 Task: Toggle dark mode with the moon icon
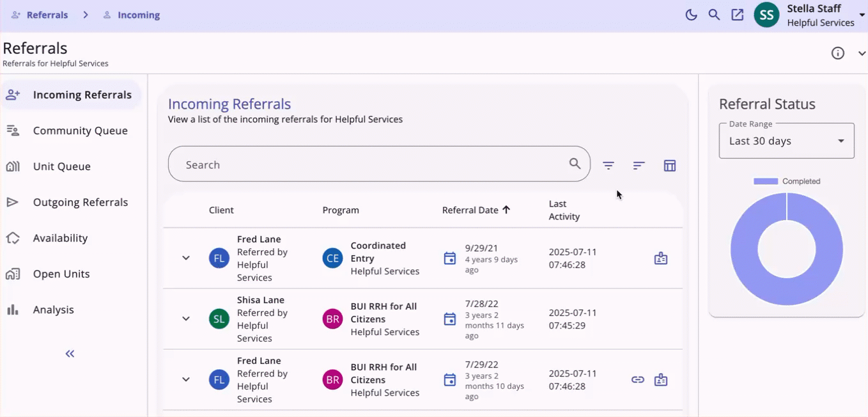[x=691, y=14]
